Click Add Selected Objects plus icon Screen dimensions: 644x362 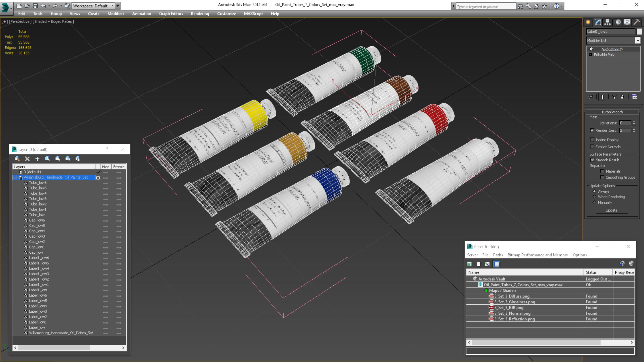(x=37, y=159)
